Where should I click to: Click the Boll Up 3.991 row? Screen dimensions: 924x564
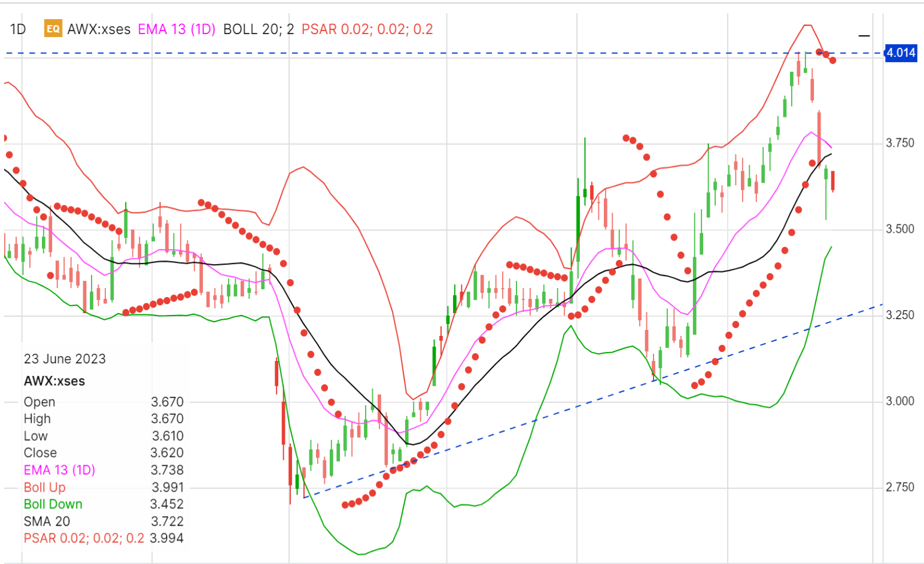tap(104, 487)
